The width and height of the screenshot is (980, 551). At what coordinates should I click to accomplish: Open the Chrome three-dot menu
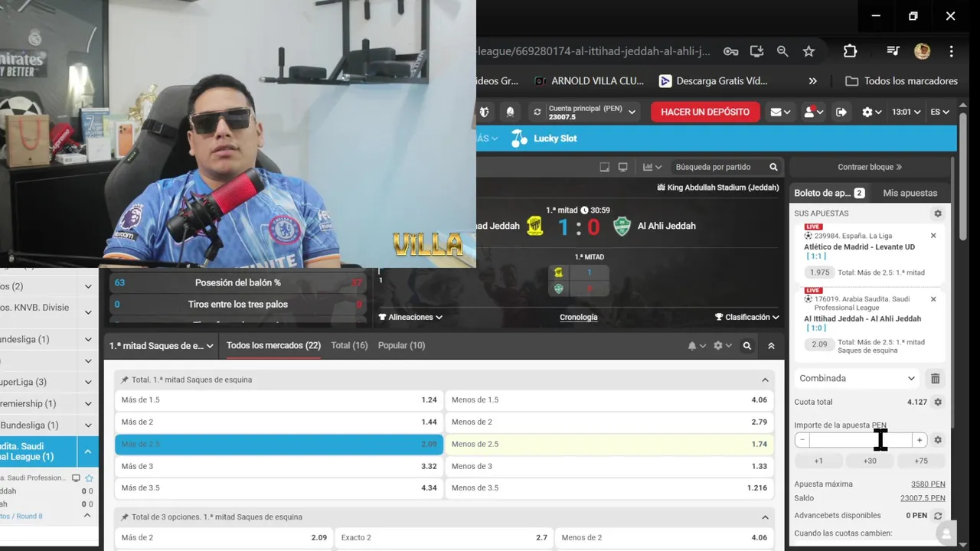(x=951, y=51)
